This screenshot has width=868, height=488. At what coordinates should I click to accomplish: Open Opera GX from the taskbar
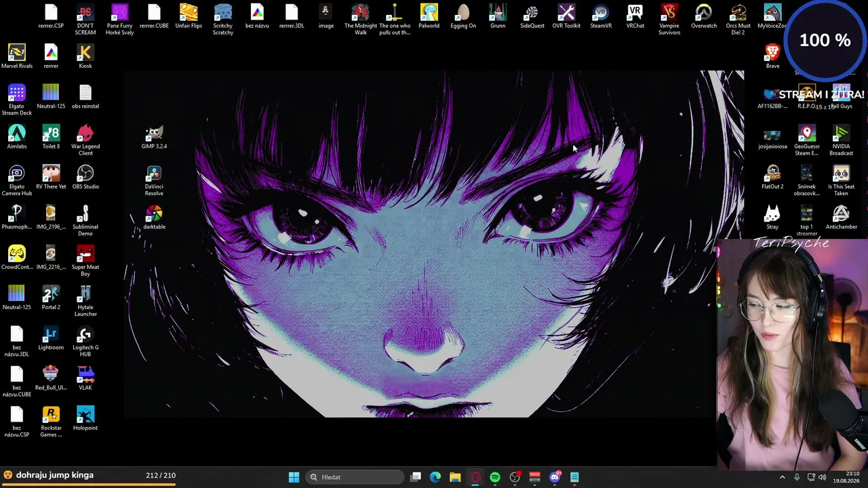[x=475, y=477]
